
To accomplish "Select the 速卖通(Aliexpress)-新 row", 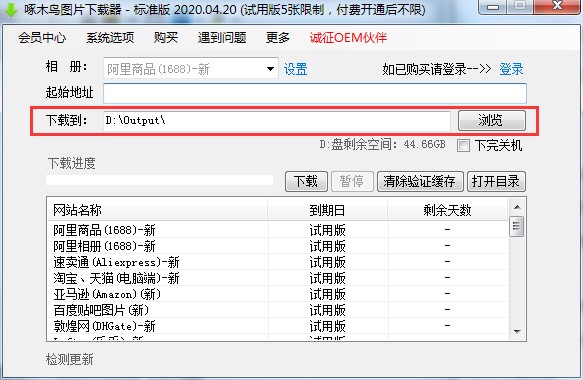I will click(x=278, y=262).
